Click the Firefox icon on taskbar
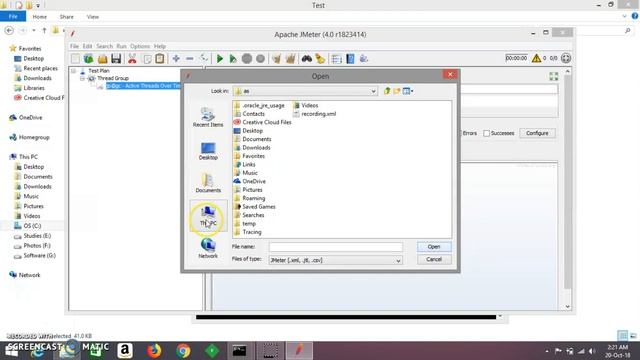The image size is (640, 360). 154,351
